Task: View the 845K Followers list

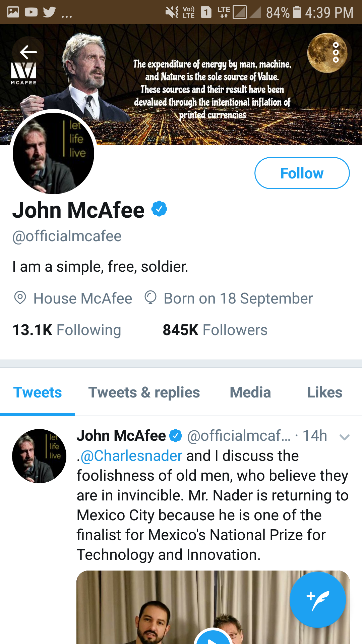Action: [x=215, y=330]
